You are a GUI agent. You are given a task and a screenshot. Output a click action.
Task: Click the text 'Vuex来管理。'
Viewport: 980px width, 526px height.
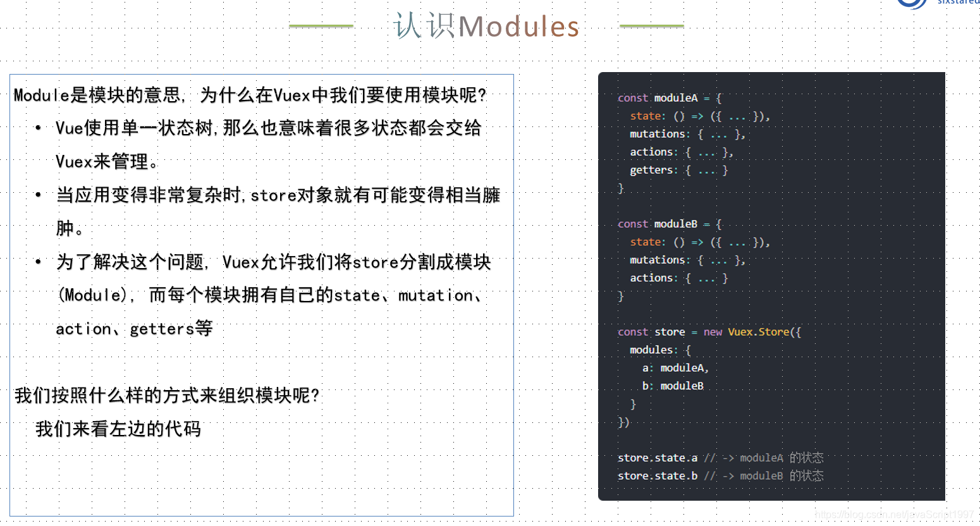click(x=106, y=162)
